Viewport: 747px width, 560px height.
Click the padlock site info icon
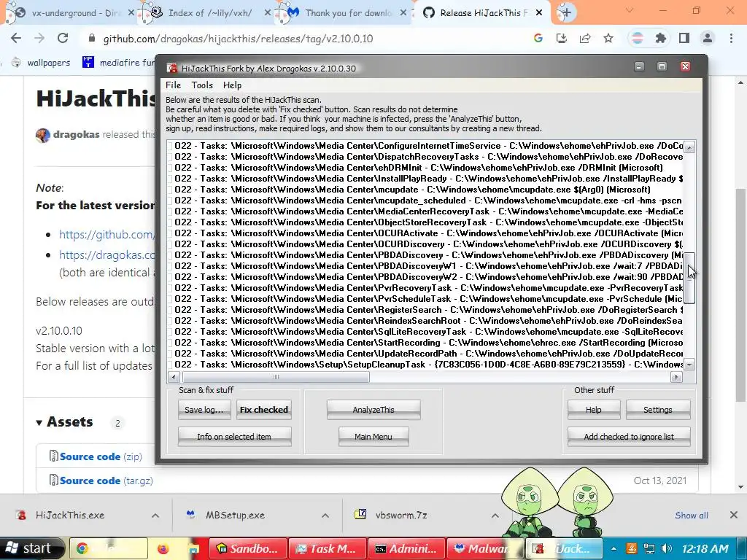pyautogui.click(x=92, y=39)
